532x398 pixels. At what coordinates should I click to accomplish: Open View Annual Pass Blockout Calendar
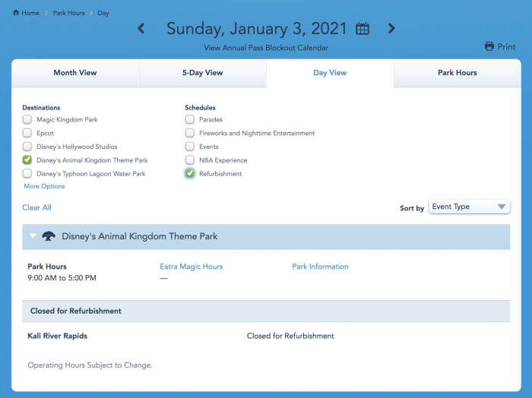pyautogui.click(x=266, y=48)
